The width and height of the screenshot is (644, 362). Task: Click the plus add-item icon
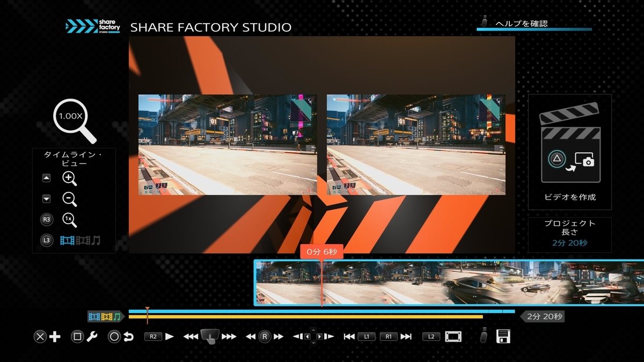click(55, 337)
